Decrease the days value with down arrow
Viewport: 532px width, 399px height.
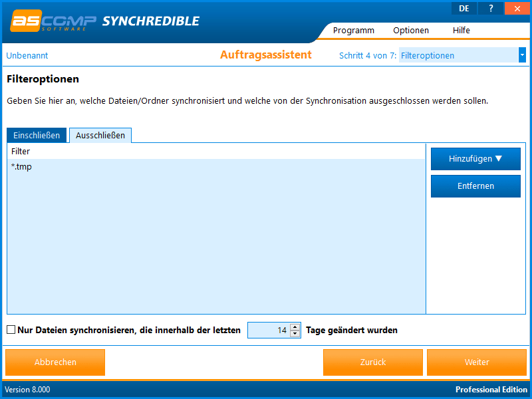tap(295, 334)
